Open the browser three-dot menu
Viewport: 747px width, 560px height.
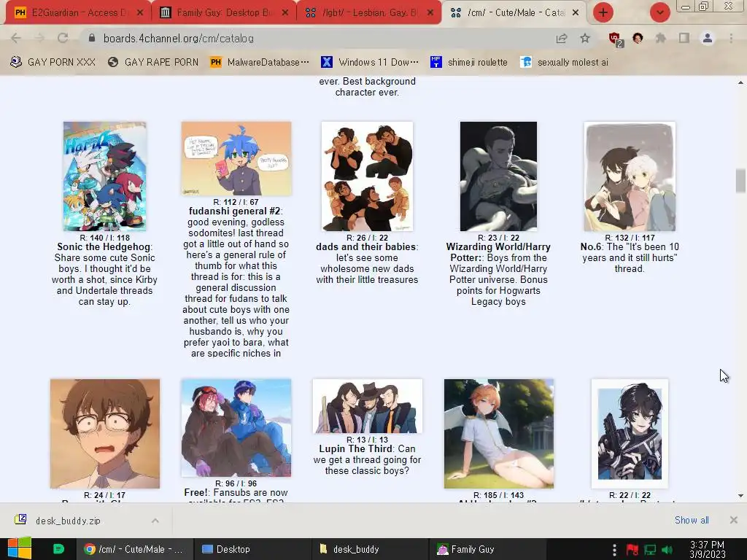731,38
